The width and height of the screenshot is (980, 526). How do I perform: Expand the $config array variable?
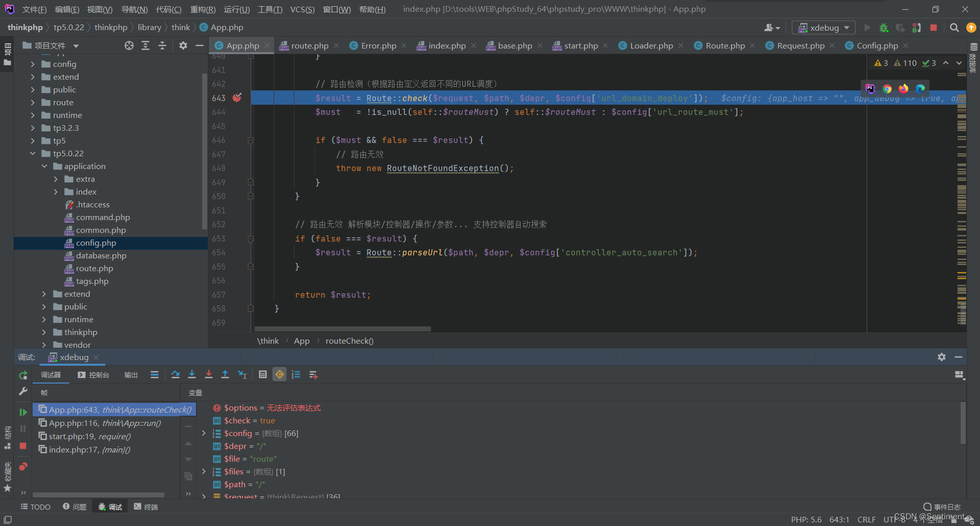(x=204, y=433)
